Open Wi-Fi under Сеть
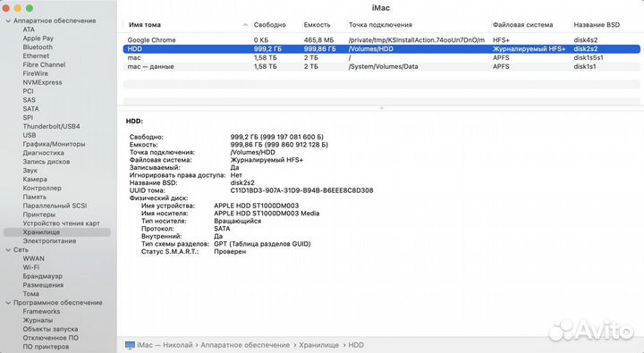Screen dimensions: 644x353 [31, 267]
